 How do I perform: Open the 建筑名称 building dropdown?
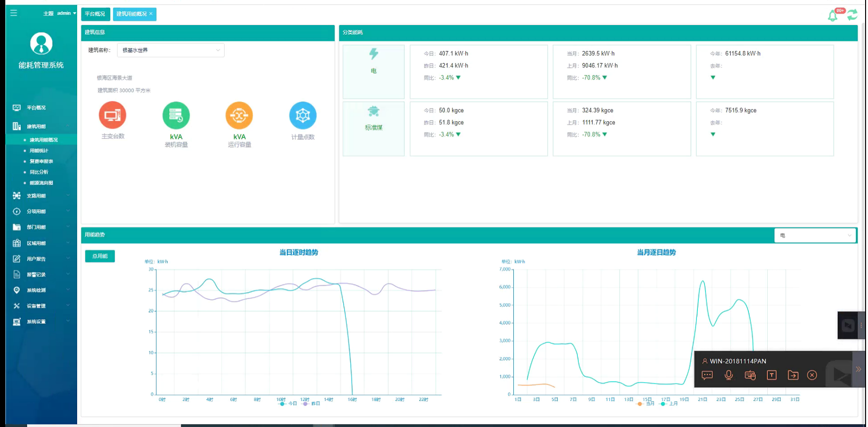pos(171,50)
